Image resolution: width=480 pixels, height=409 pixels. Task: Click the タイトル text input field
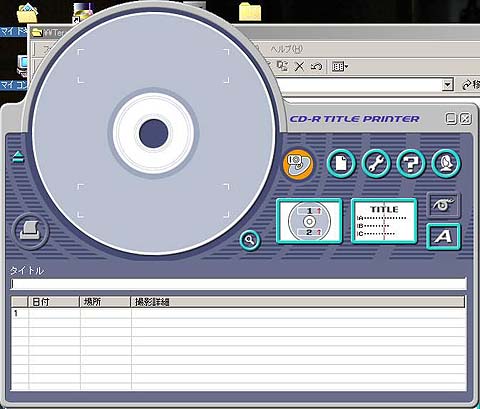click(238, 284)
